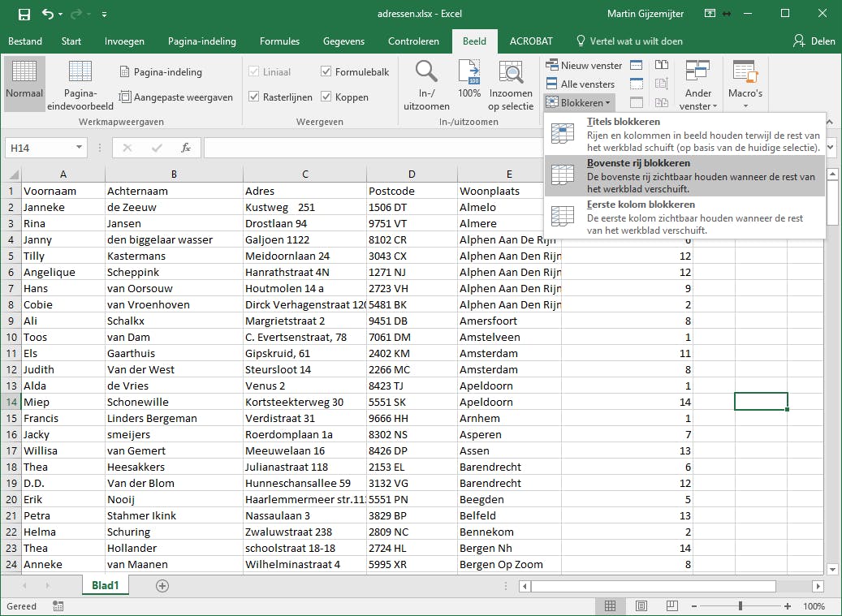Disable the Koppen checkbox
Image resolution: width=842 pixels, height=616 pixels.
(326, 97)
